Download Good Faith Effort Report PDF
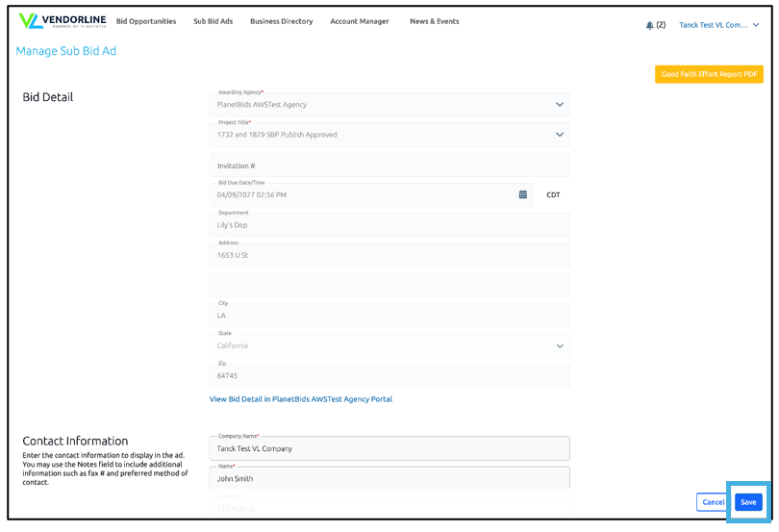 709,74
